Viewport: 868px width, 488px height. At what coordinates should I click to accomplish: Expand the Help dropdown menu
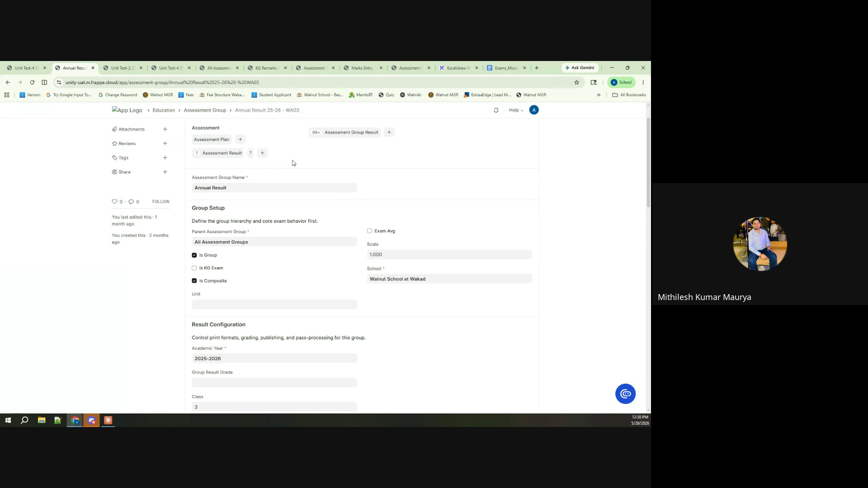[x=516, y=110]
